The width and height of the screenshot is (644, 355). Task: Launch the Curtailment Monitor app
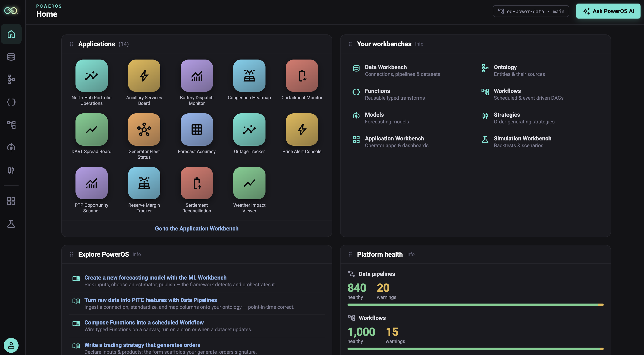click(302, 75)
